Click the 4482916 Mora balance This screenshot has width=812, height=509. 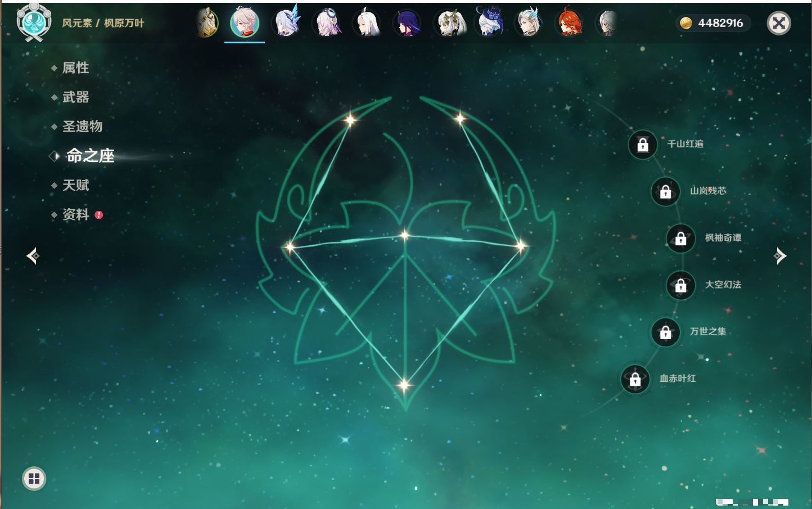(712, 23)
